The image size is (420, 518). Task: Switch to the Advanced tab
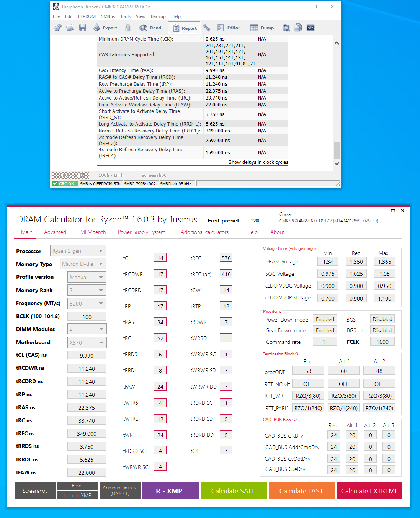[55, 232]
